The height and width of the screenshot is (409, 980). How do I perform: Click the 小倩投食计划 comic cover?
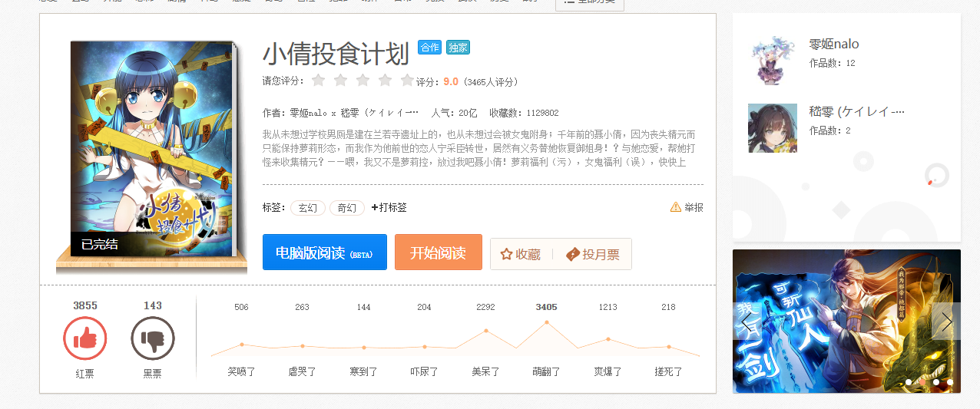click(x=152, y=149)
